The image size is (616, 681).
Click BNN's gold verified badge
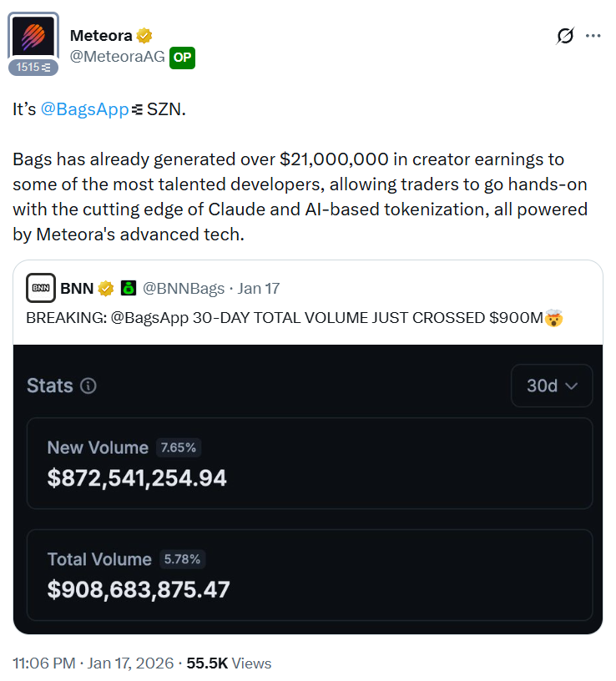(106, 289)
